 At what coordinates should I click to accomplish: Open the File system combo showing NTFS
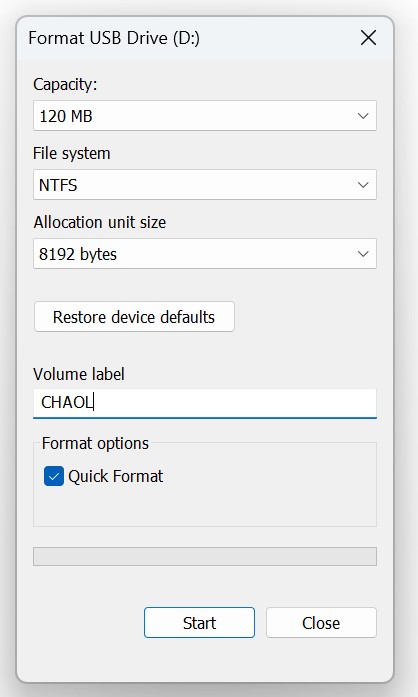pyautogui.click(x=205, y=184)
